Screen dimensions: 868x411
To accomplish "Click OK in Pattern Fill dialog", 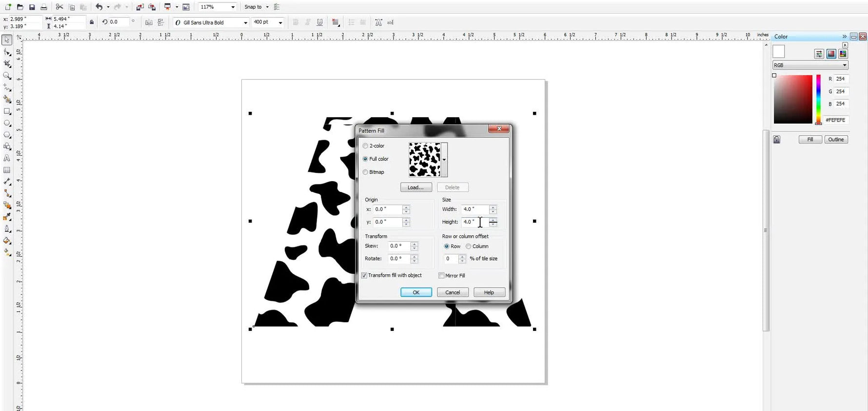I will (x=416, y=292).
